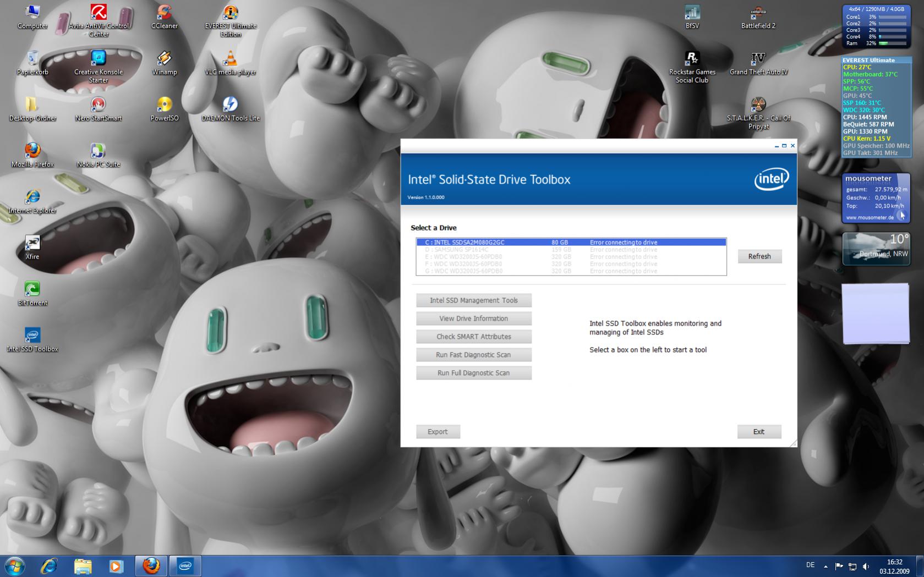Viewport: 924px width, 577px height.
Task: Open Internet Explorer from the taskbar
Action: tap(49, 565)
